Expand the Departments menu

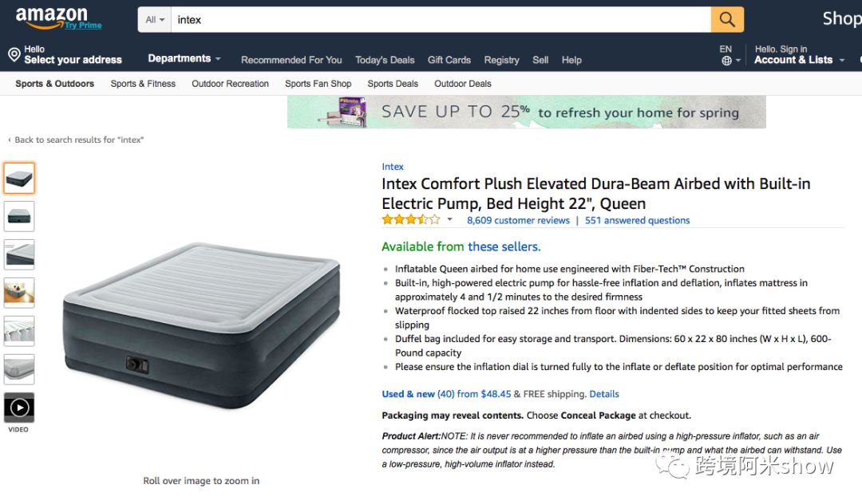[184, 59]
